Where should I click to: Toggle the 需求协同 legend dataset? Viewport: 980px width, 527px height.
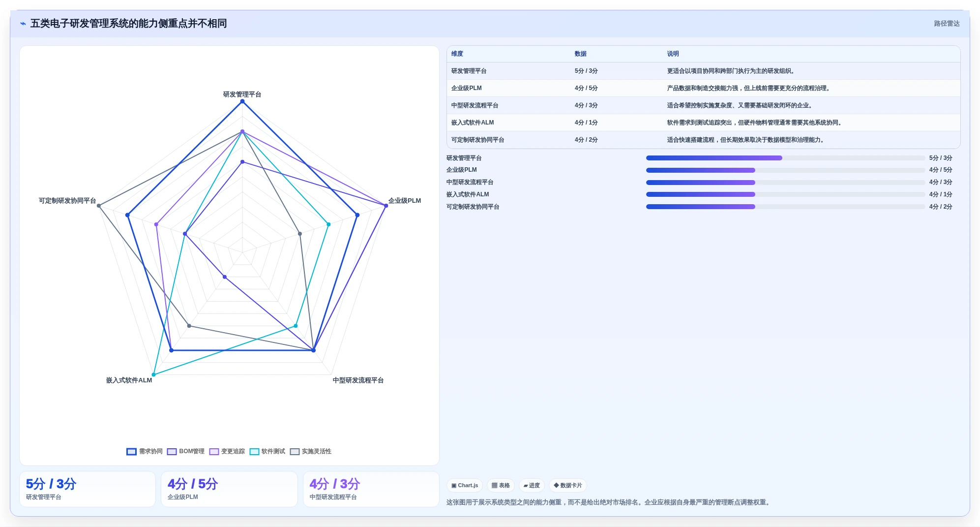[x=145, y=451]
